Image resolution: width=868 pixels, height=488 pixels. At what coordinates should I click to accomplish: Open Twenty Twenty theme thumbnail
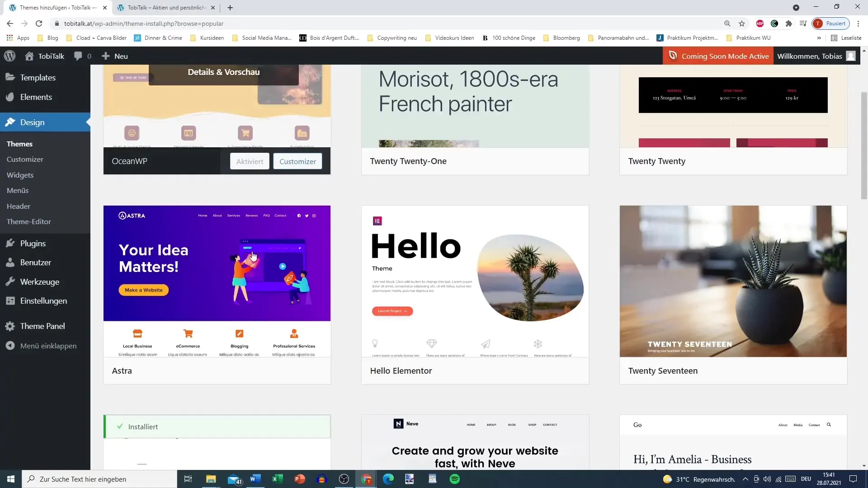tap(733, 106)
